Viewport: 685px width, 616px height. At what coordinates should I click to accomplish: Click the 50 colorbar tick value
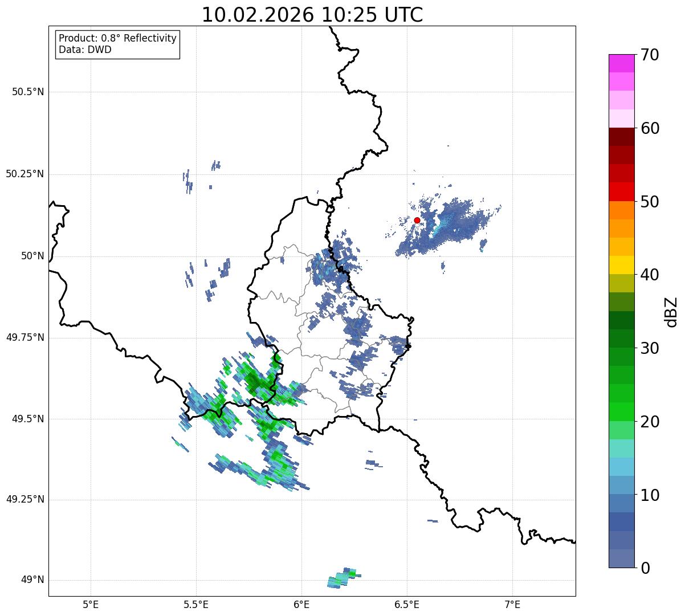click(650, 202)
